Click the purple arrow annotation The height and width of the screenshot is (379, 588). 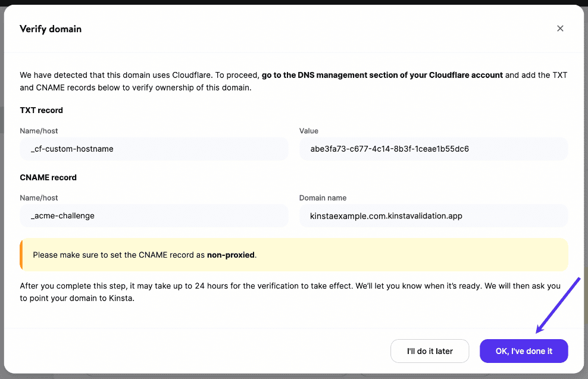(559, 304)
